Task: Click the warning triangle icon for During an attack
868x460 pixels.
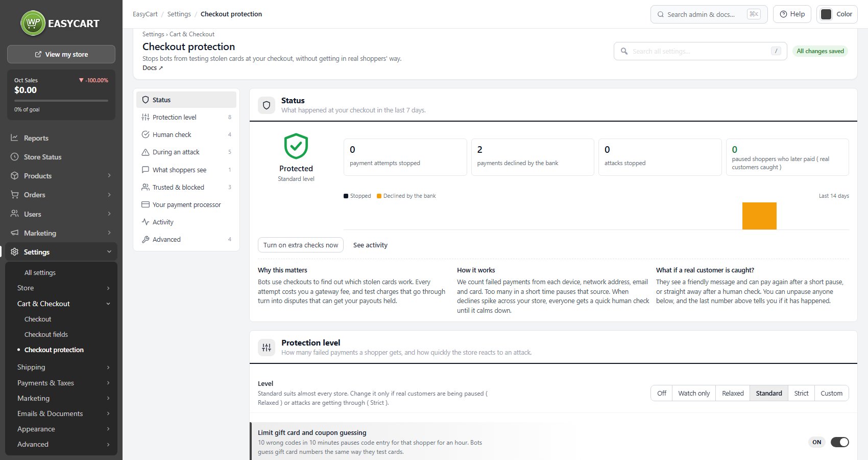Action: point(146,152)
